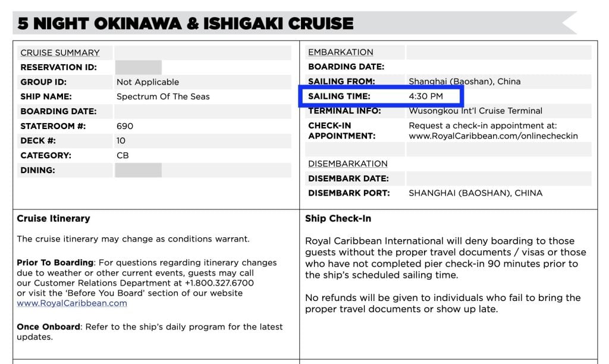Select the Wusongkou Int'l Cruise Terminal text
Viewport: 609px width, 364px height.
[475, 111]
